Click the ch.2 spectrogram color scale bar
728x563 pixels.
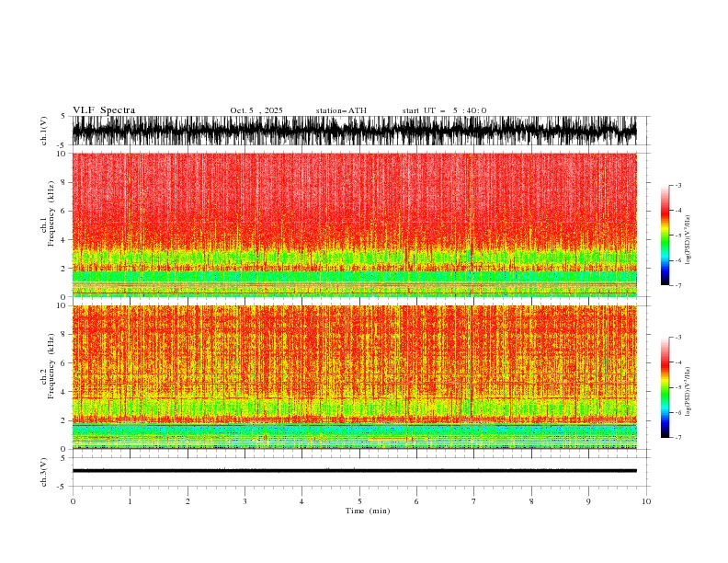[665, 387]
